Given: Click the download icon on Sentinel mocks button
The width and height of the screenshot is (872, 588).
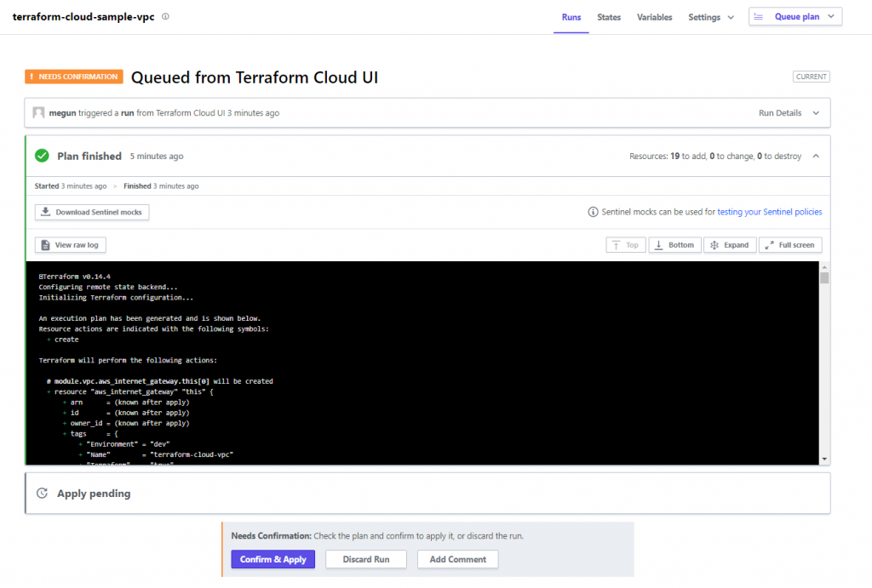Looking at the screenshot, I should pos(46,212).
